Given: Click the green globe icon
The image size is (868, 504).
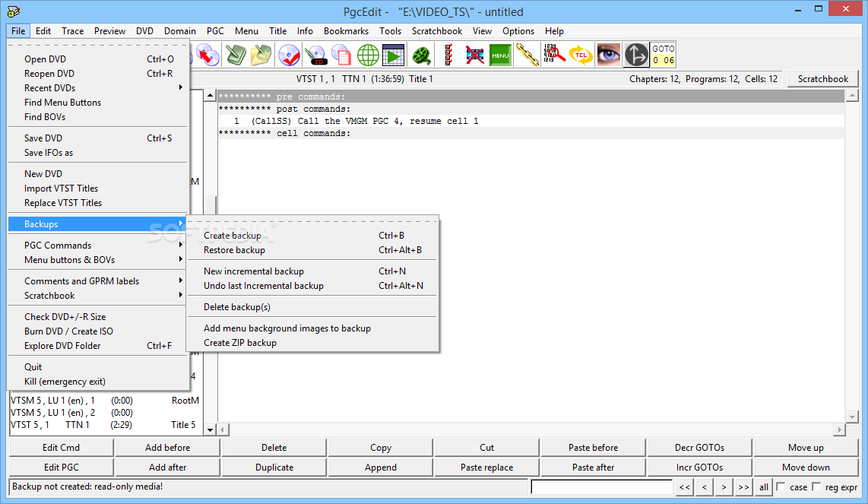Looking at the screenshot, I should (x=368, y=55).
